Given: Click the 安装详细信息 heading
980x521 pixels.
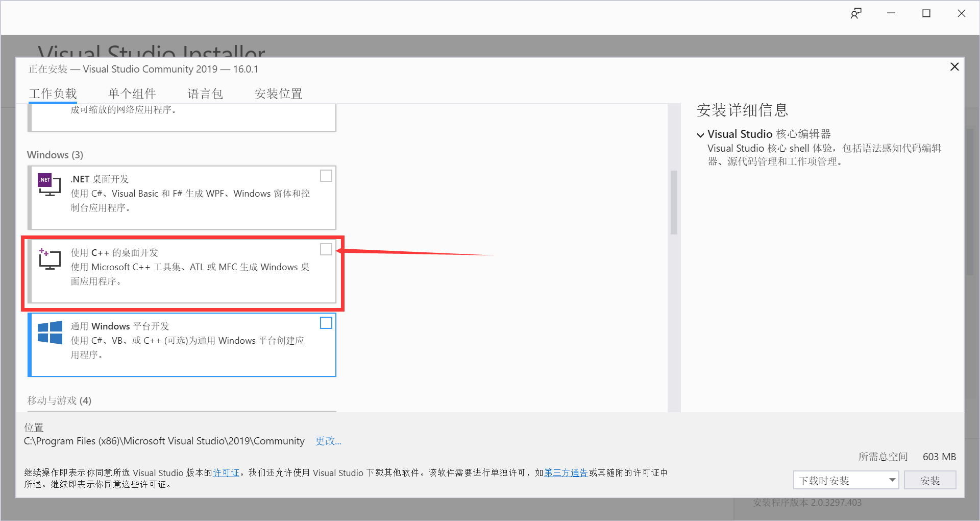Looking at the screenshot, I should point(742,110).
